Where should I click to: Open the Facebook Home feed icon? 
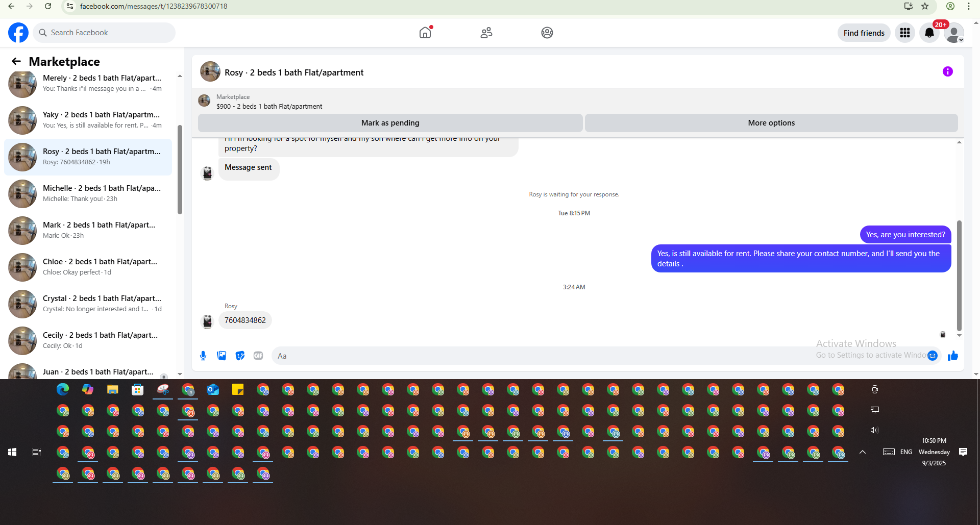[x=425, y=33]
